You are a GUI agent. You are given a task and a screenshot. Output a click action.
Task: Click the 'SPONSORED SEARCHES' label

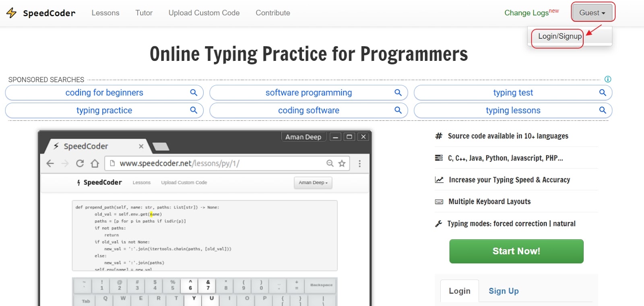coord(46,80)
